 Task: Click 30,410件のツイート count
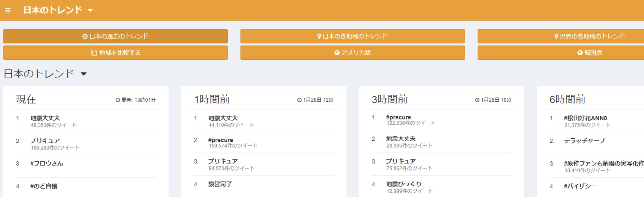587,171
